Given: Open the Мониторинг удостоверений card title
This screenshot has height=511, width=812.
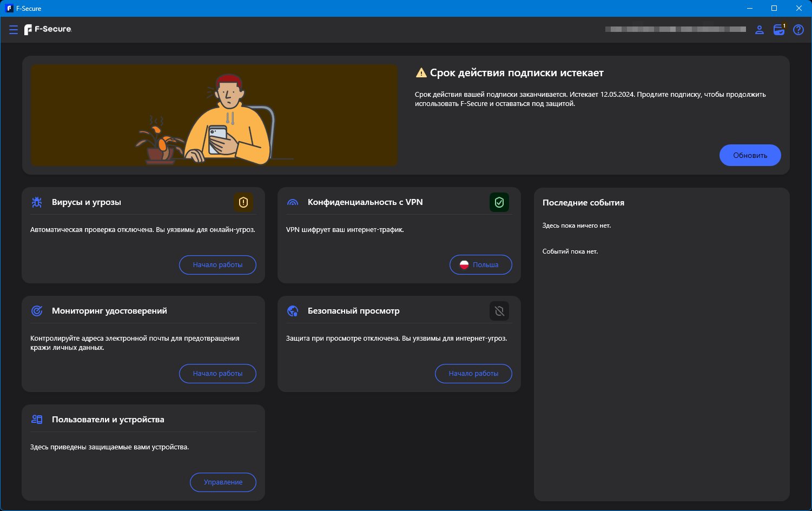Looking at the screenshot, I should pyautogui.click(x=109, y=311).
